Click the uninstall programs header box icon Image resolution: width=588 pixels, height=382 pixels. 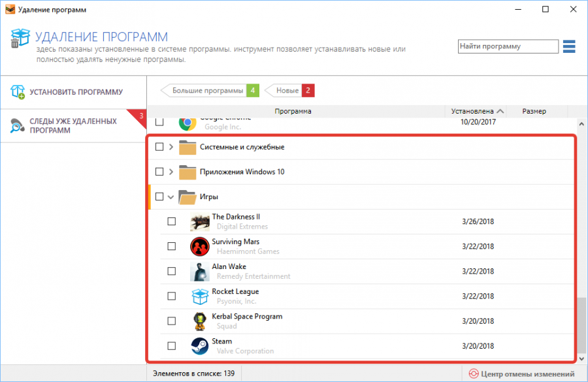click(20, 39)
